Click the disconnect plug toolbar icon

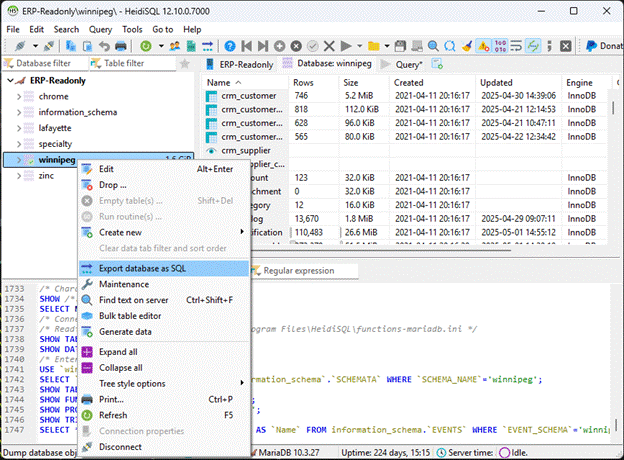[x=49, y=46]
